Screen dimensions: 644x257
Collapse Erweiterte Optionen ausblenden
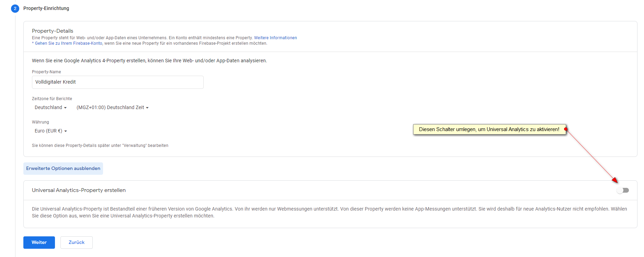pos(63,169)
